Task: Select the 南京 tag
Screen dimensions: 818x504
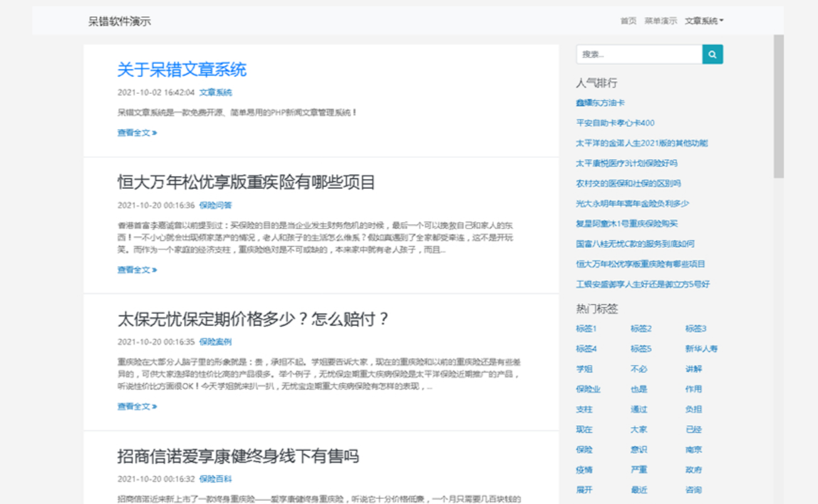Action: [x=693, y=450]
